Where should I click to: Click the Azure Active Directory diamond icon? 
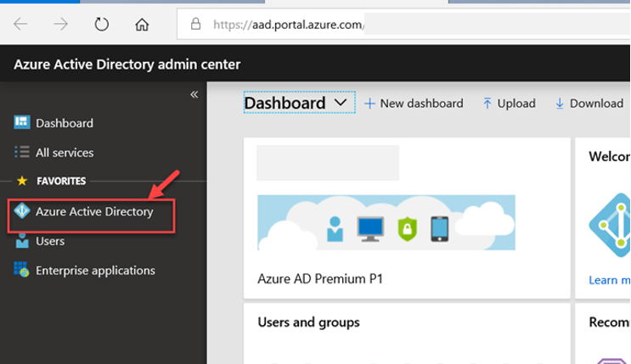coord(22,210)
